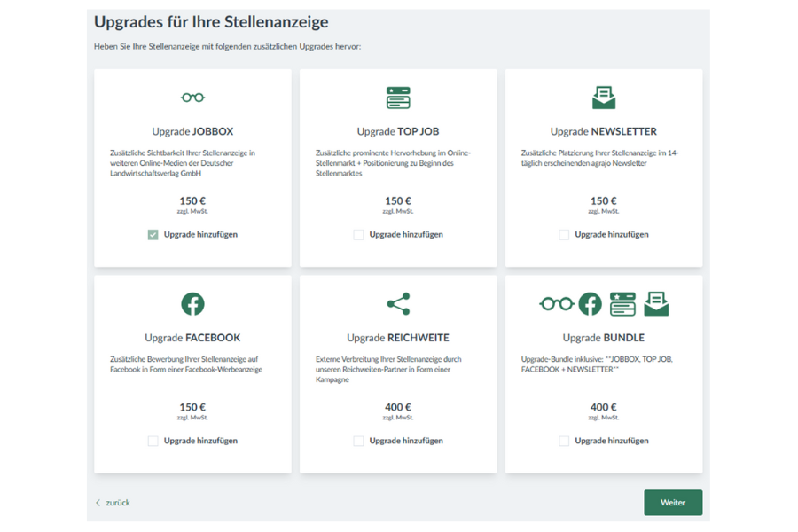Click the envelope icon in the BUNDLE card
The height and width of the screenshot is (532, 798).
click(656, 304)
